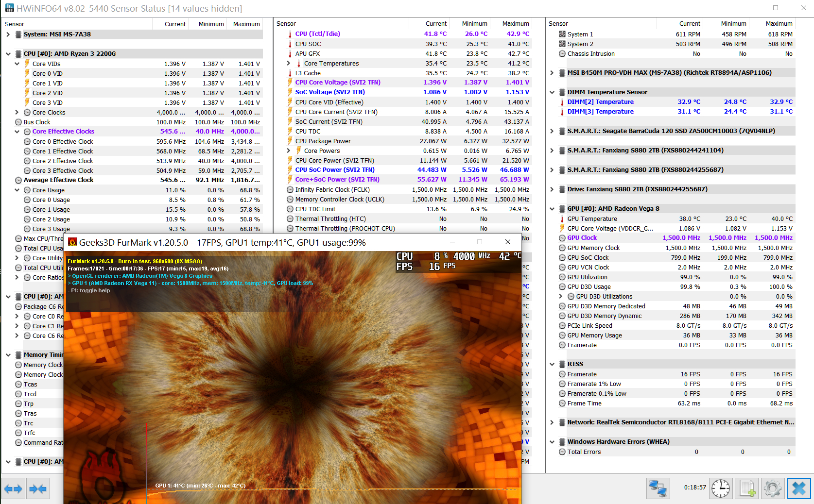Expand the System: MSI MS-7A38 group
This screenshot has width=814, height=504.
point(8,34)
